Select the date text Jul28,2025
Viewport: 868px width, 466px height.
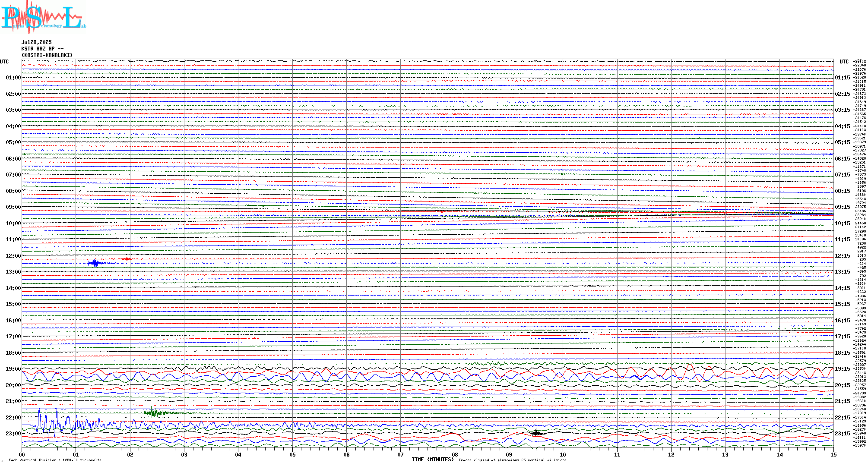tap(36, 42)
